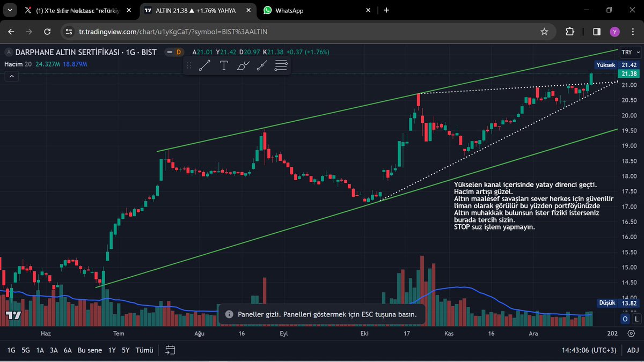Screen dimensions: 644x362
Task: Click the 18.879M volume average value
Action: [x=75, y=64]
